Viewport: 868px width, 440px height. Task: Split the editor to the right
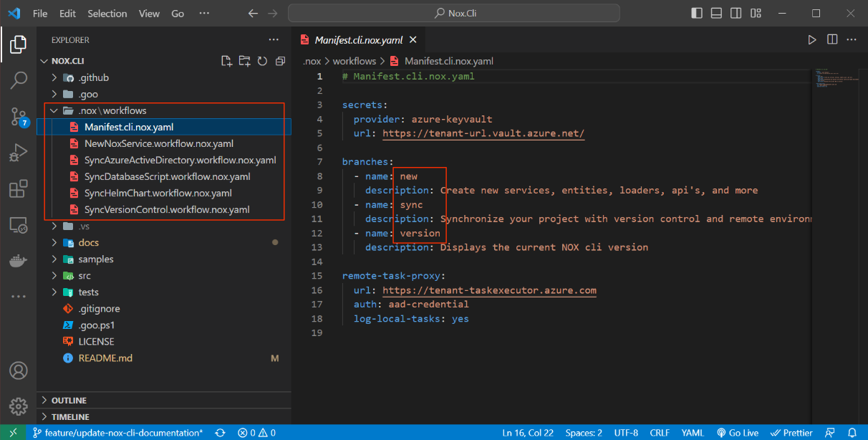point(832,40)
